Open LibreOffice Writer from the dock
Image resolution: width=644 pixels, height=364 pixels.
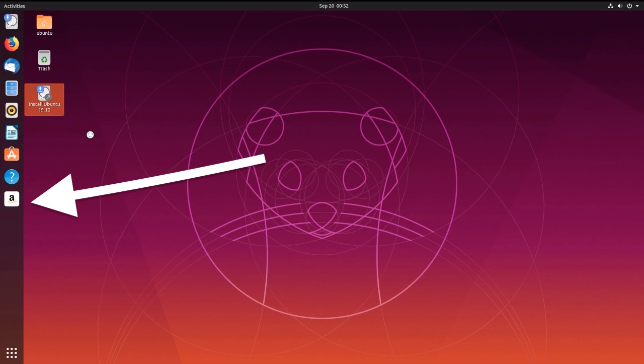12,132
